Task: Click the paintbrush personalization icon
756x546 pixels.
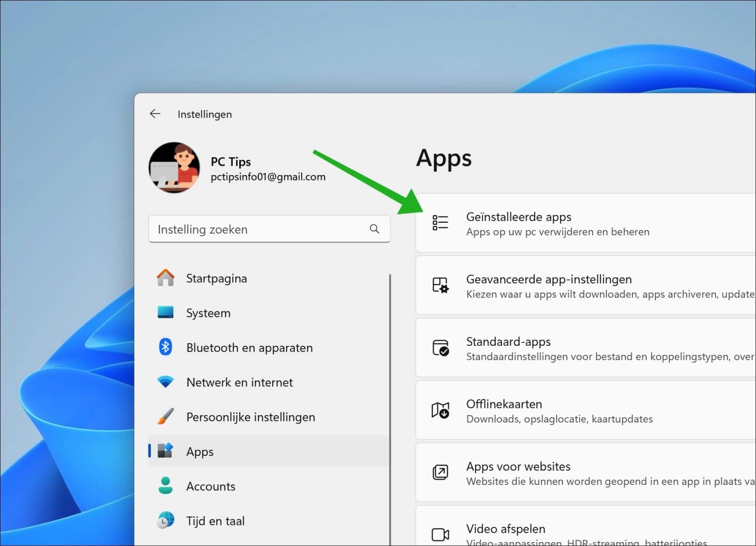Action: pyautogui.click(x=165, y=417)
